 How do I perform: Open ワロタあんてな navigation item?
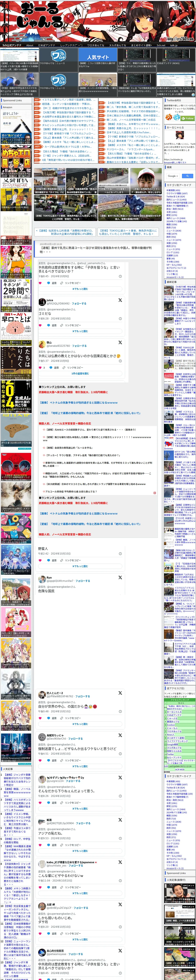(x=96, y=45)
